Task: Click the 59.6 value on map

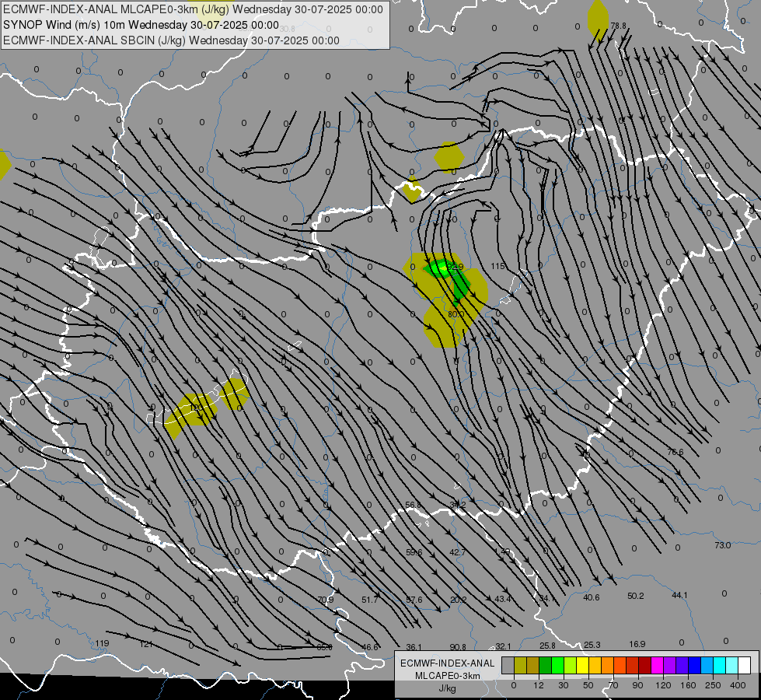Action: pyautogui.click(x=414, y=553)
